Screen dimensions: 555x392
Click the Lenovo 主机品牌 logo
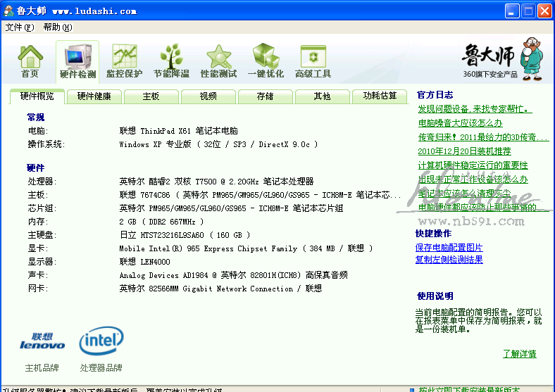tap(42, 342)
